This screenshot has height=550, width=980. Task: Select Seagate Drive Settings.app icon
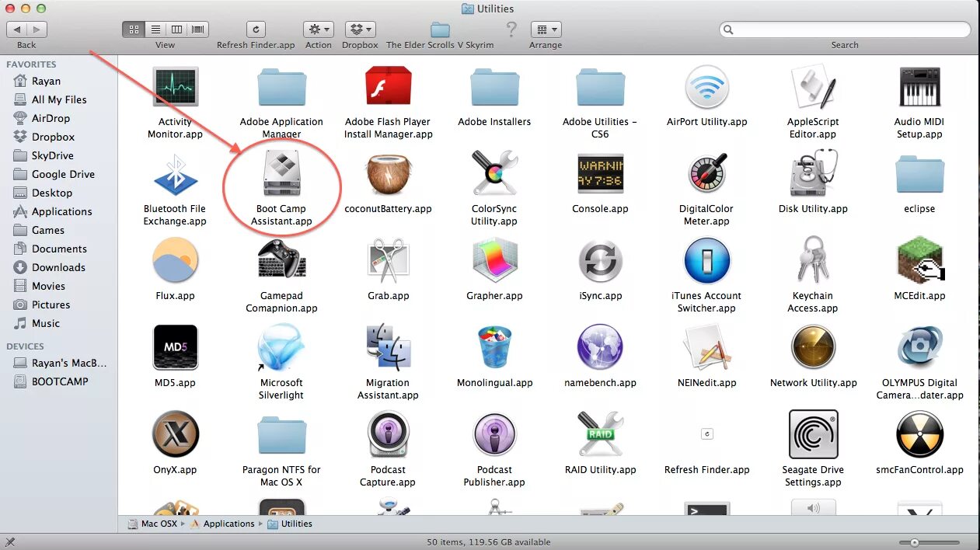[x=813, y=435]
